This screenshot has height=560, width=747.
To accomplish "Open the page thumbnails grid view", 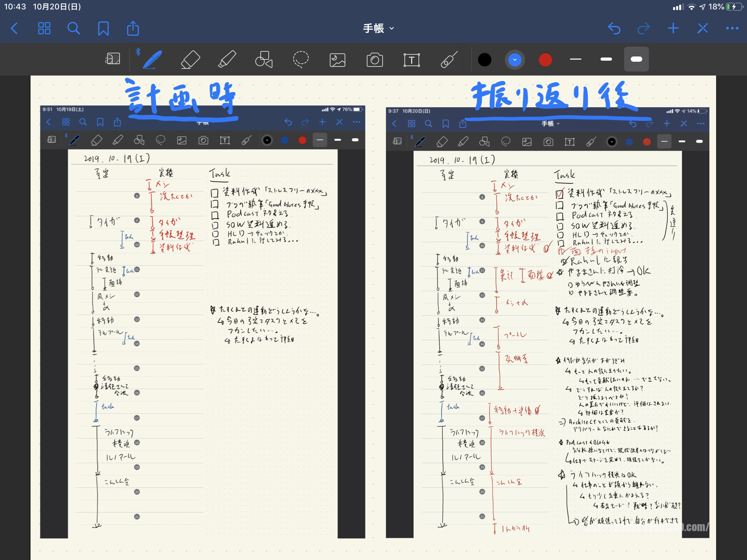I will (44, 28).
